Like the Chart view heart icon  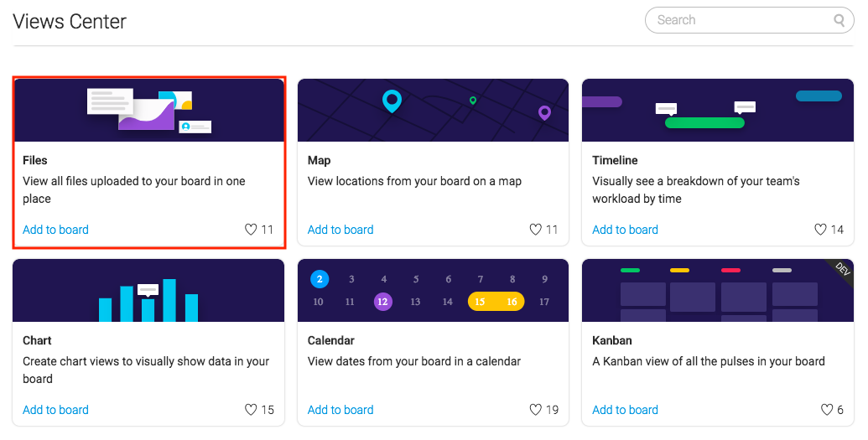[251, 410]
